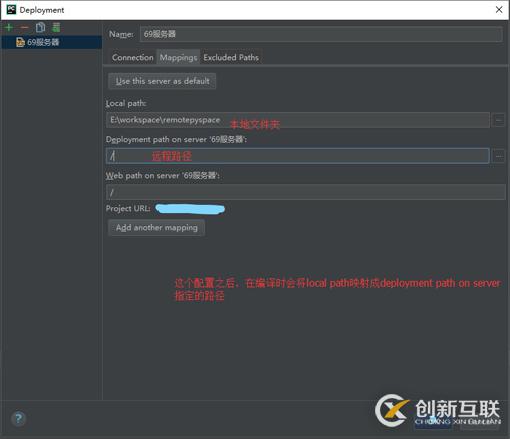Go to the Excluded Paths tab
This screenshot has height=439, width=510.
[x=231, y=57]
